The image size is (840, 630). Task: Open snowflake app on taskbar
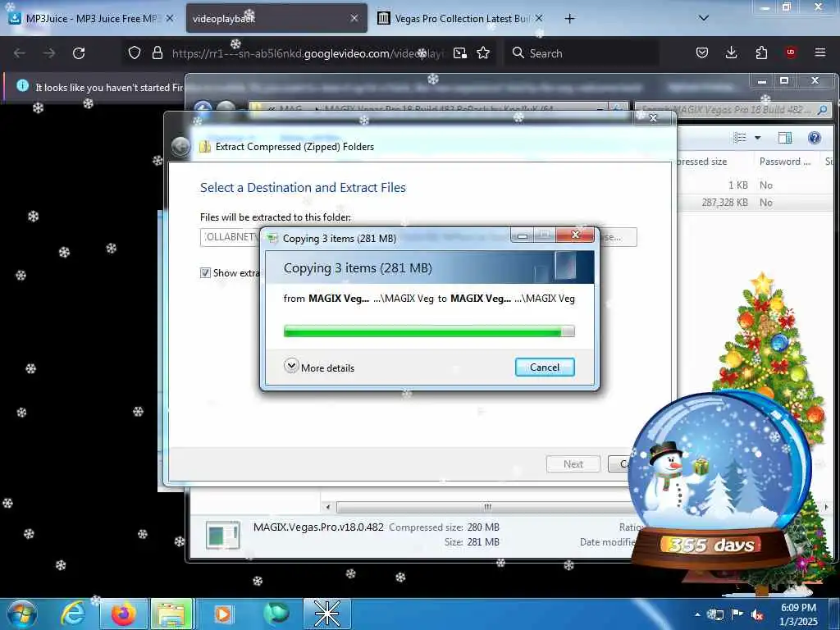327,614
